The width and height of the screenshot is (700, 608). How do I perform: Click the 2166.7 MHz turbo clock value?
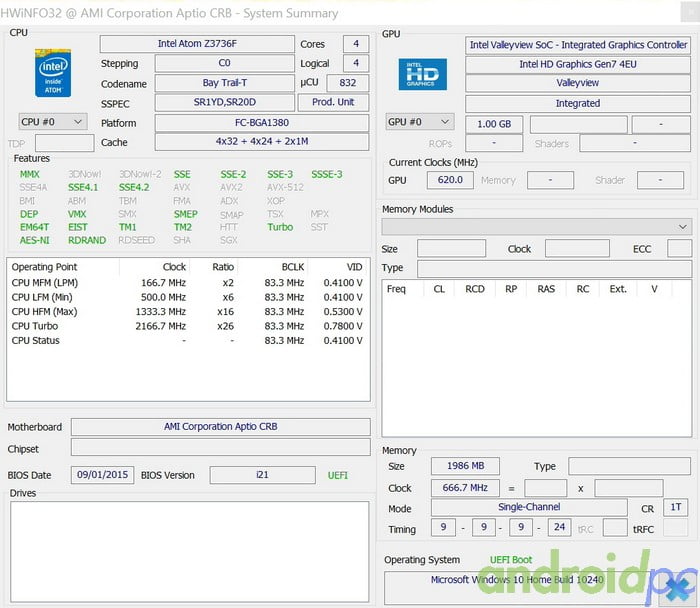(161, 326)
